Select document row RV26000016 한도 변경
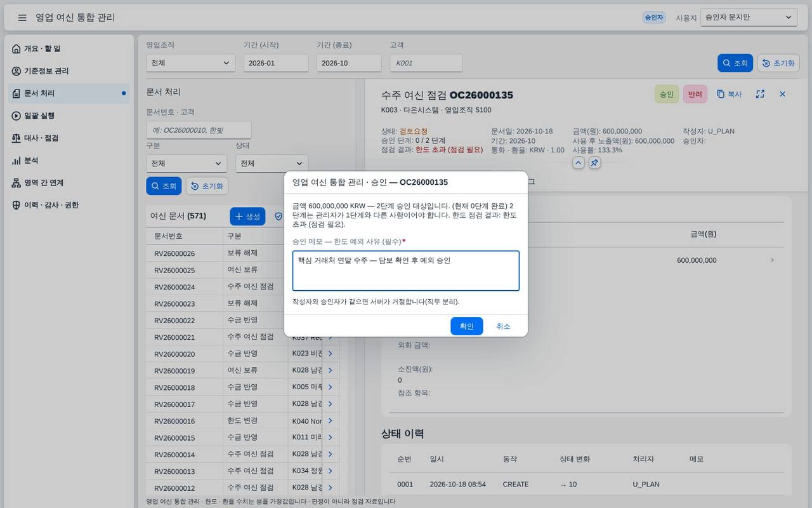The image size is (812, 508). (242, 421)
